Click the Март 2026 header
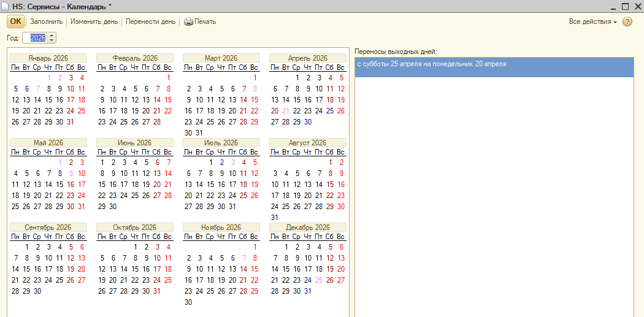The width and height of the screenshot is (644, 317). [221, 58]
